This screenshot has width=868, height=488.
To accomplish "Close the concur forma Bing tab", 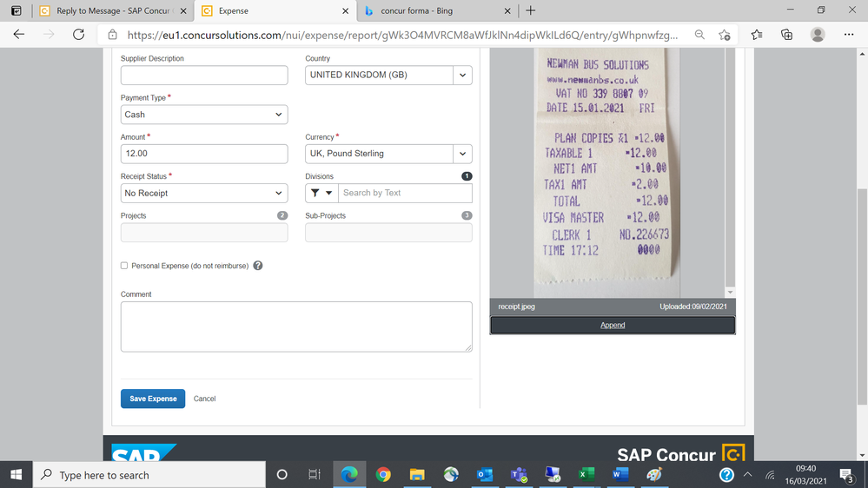I will (507, 10).
